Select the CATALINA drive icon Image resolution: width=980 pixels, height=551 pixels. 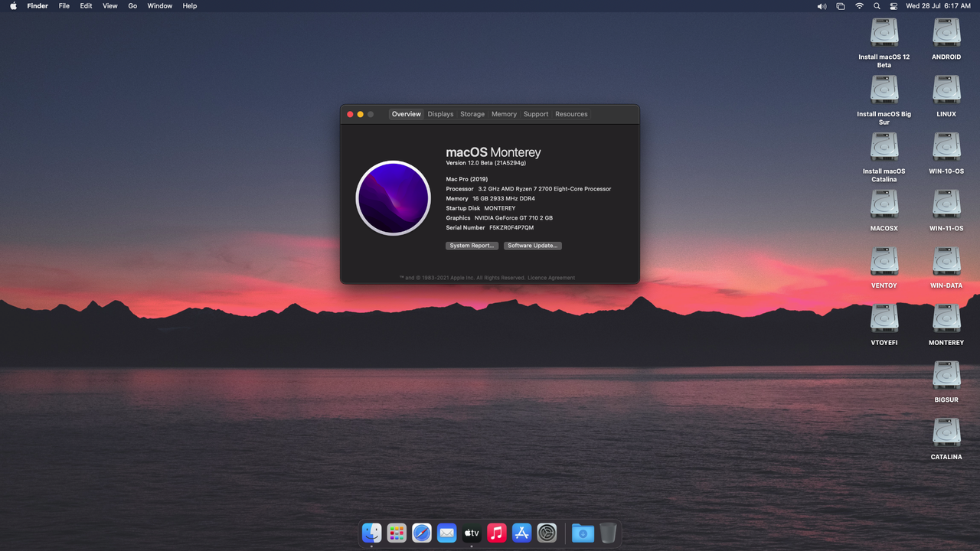coord(946,432)
